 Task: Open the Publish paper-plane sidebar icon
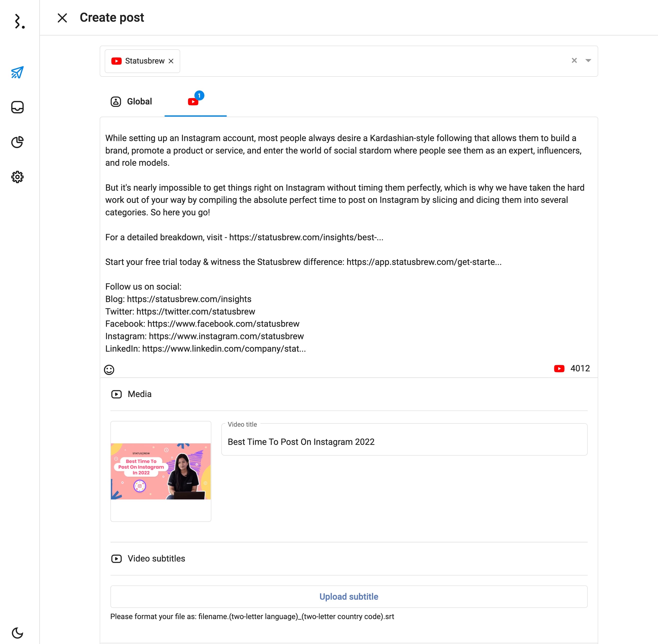17,72
